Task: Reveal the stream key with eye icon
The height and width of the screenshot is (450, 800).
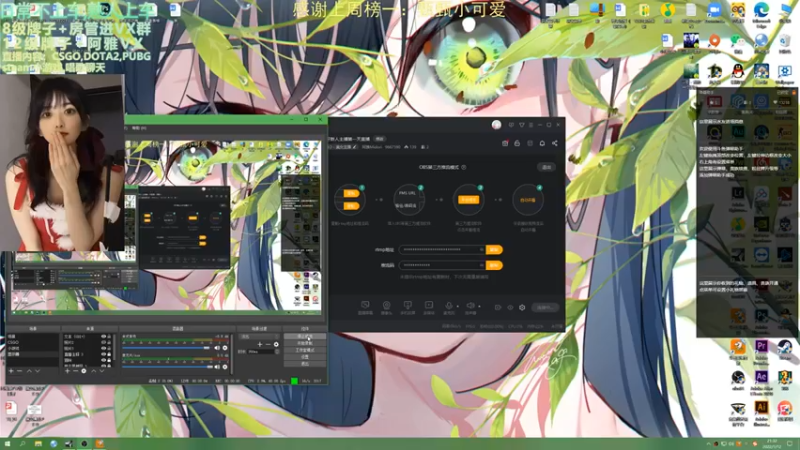Action: (x=482, y=265)
